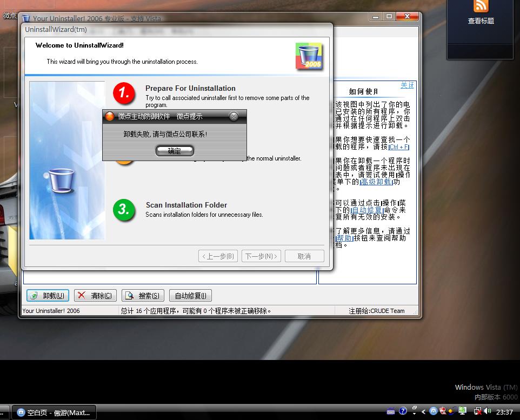Click the 查看标题 gadget label
Image resolution: width=520 pixels, height=420 pixels.
pos(481,21)
